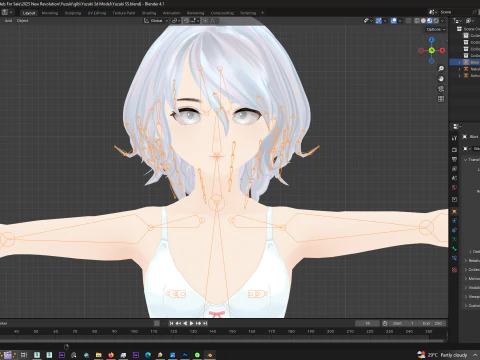The height and width of the screenshot is (360, 480).
Task: Open the viewport Options dropdown
Action: pyautogui.click(x=436, y=29)
